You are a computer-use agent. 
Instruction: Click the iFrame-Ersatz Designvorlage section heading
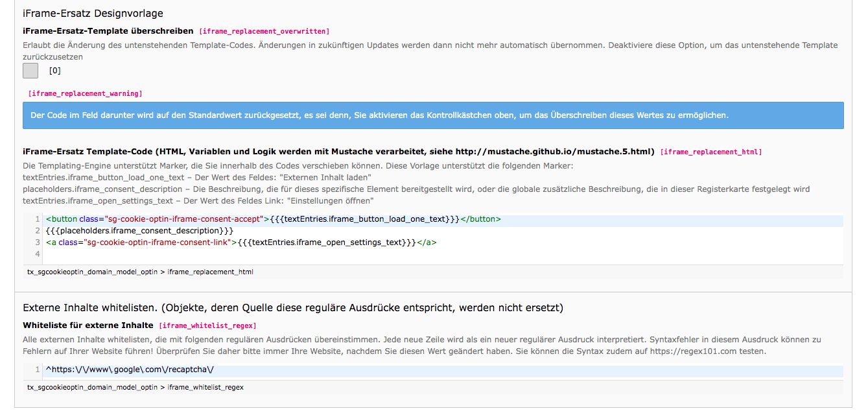(93, 13)
